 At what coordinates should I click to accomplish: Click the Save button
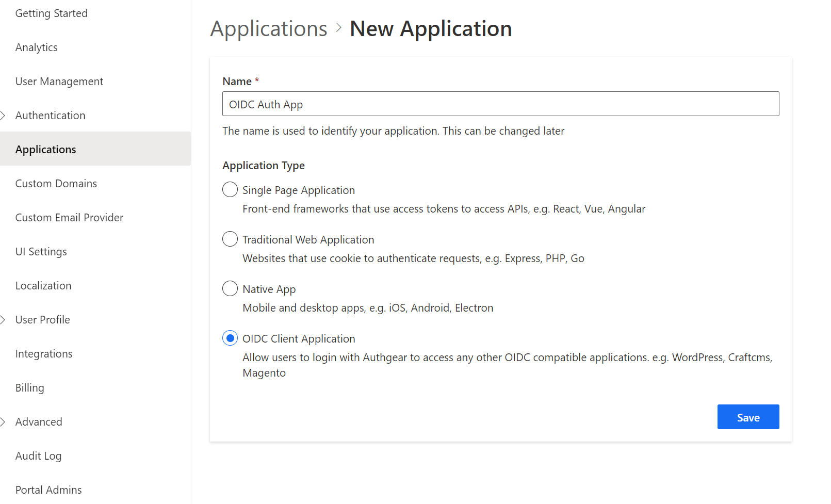pyautogui.click(x=748, y=417)
